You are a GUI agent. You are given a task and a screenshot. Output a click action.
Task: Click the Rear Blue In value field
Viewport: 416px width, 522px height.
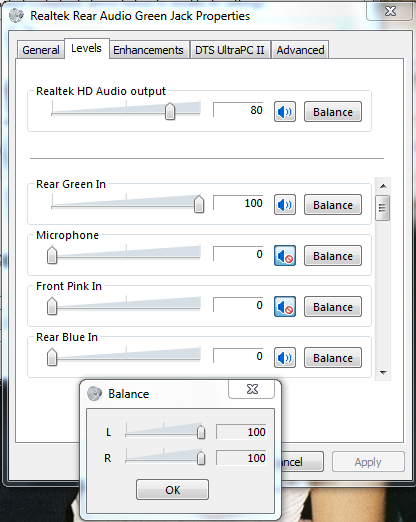238,356
